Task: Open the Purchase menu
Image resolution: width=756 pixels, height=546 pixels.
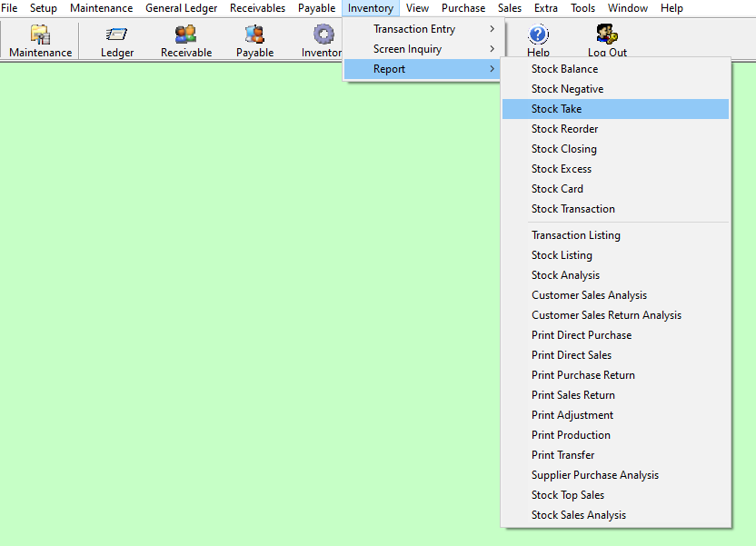Action: pos(463,8)
